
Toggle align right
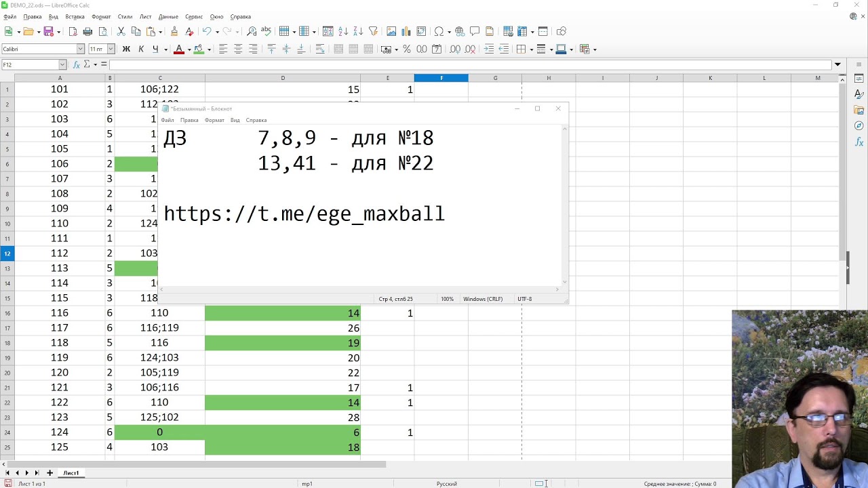point(253,49)
